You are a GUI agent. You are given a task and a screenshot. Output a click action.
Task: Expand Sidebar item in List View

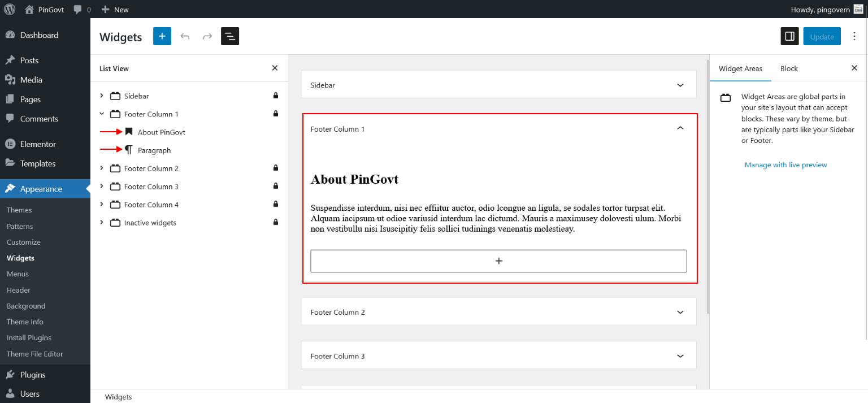coord(102,96)
